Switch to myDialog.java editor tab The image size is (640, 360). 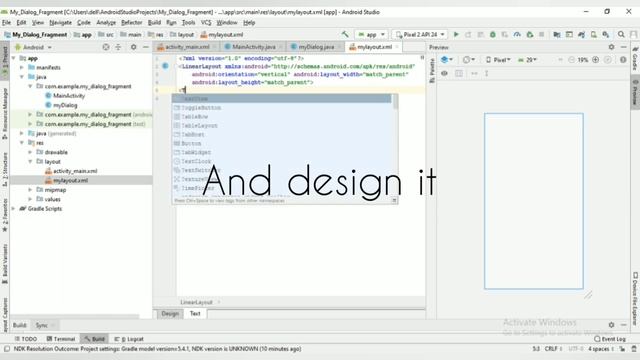coord(316,47)
